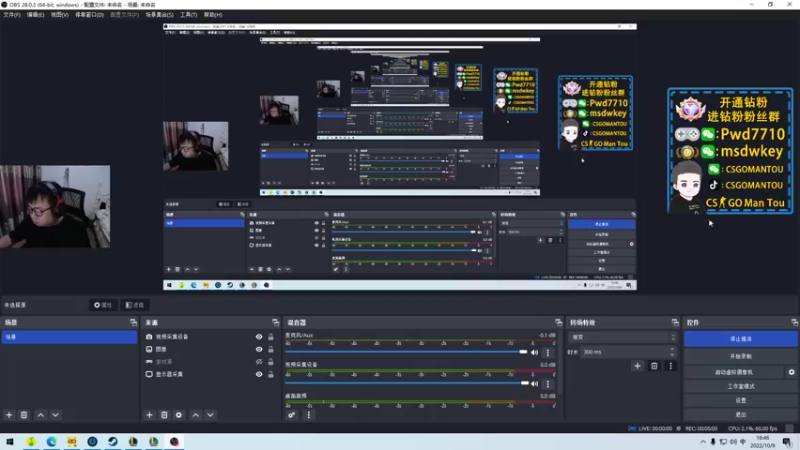
Task: Add a scene transition with plus
Action: [637, 366]
